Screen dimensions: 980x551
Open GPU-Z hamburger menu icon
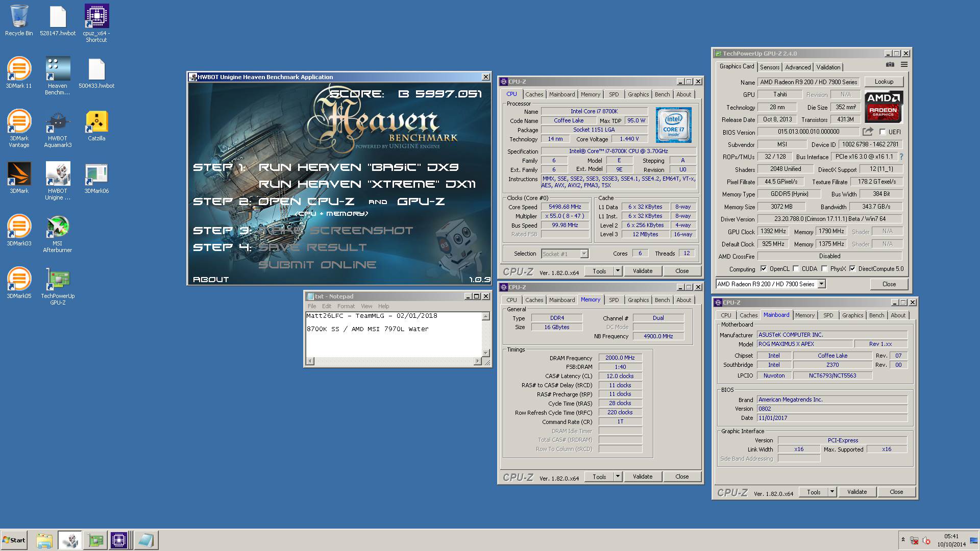click(904, 65)
